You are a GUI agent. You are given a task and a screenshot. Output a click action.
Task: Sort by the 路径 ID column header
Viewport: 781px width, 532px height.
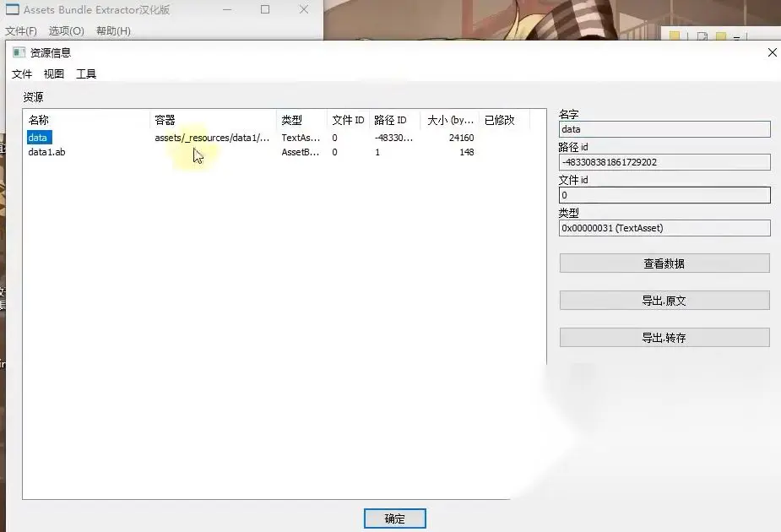click(x=395, y=120)
